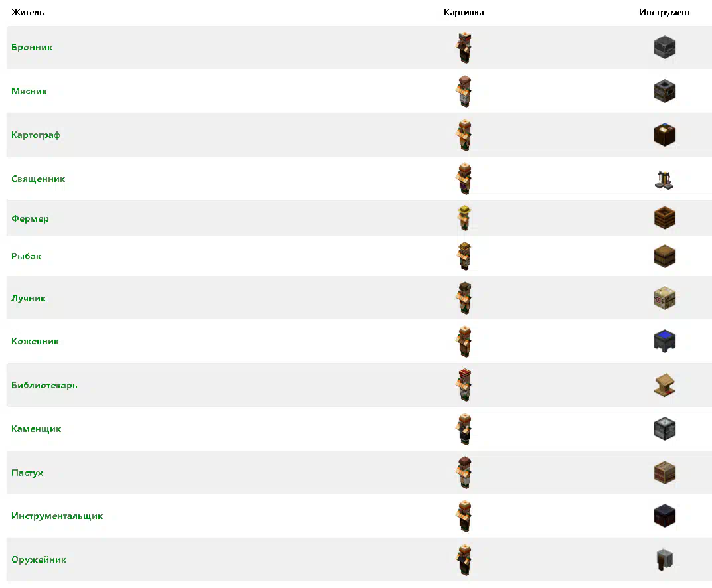Click the Пастух villager picture
Image resolution: width=712 pixels, height=588 pixels.
[x=464, y=473]
